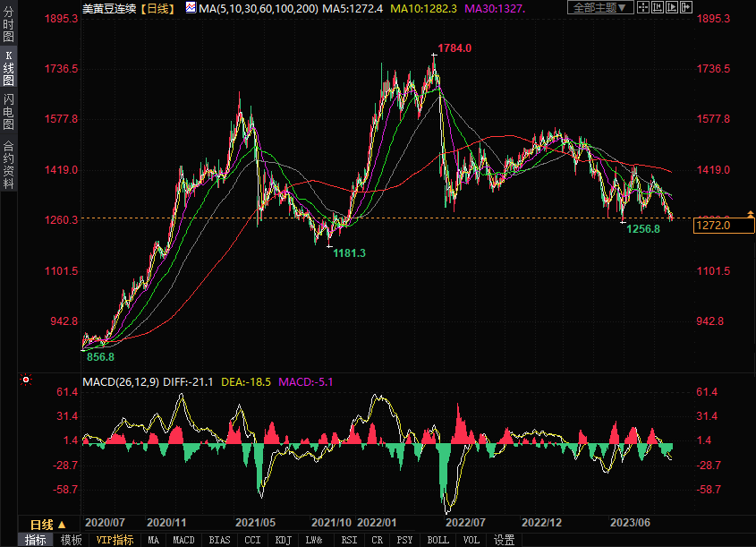Toggle the MACD indicator in bottom bar
Viewport: 756px width, 547px height.
(x=183, y=540)
